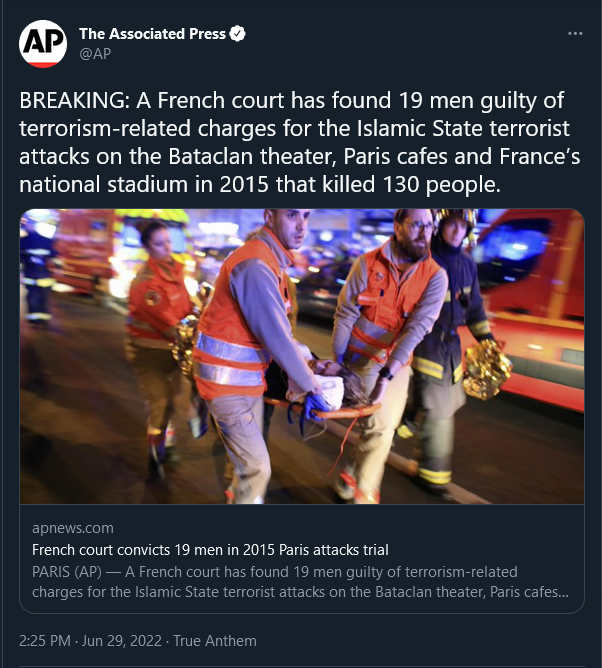The width and height of the screenshot is (602, 668).
Task: Click the True Anthem source label
Action: [x=215, y=641]
